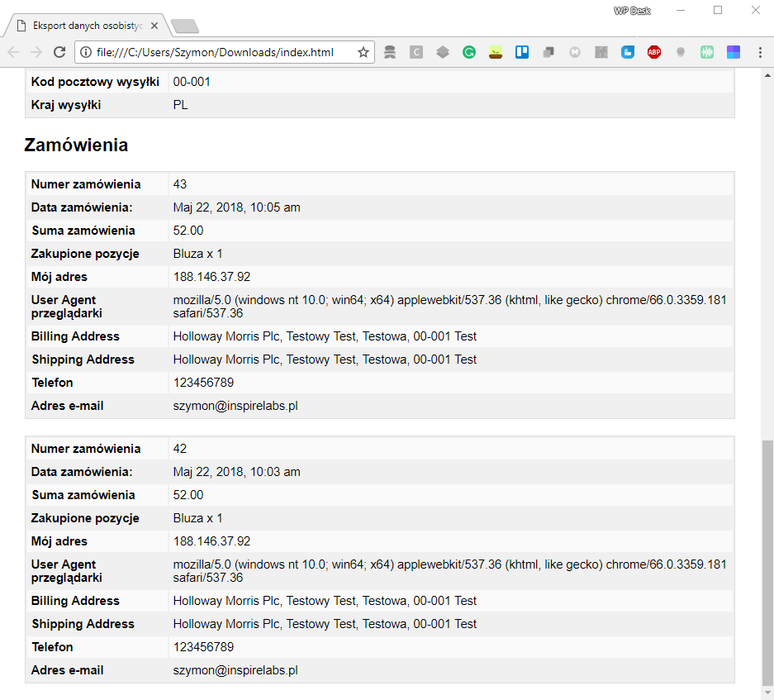Click IP 188.146.37.92 in order 42

click(x=211, y=541)
